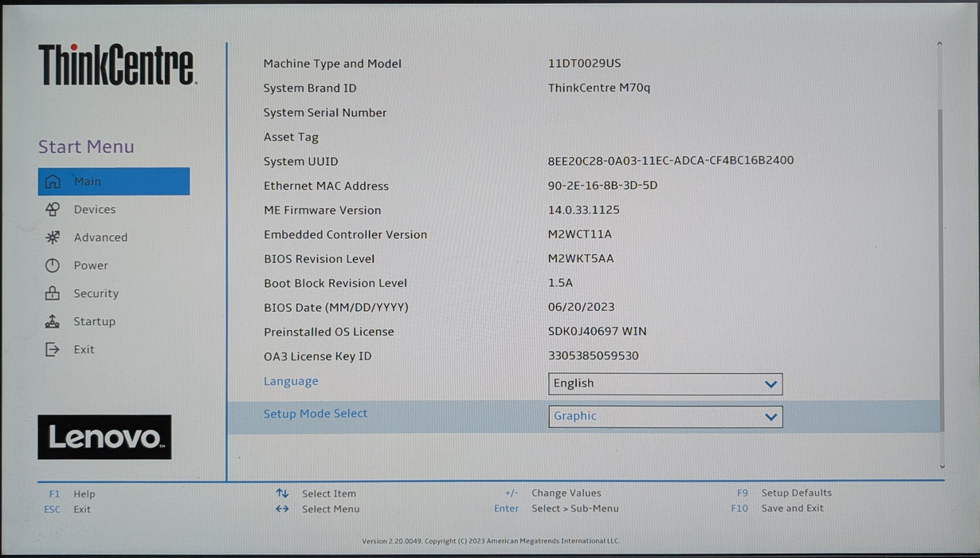Click the Boot Block Revision Level value 1.5A
The image size is (980, 558).
point(561,282)
